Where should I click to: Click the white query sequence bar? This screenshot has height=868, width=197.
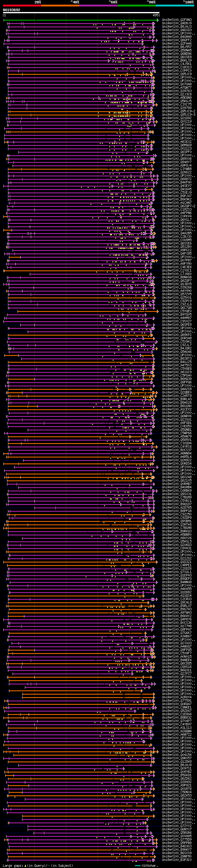click(x=81, y=13)
